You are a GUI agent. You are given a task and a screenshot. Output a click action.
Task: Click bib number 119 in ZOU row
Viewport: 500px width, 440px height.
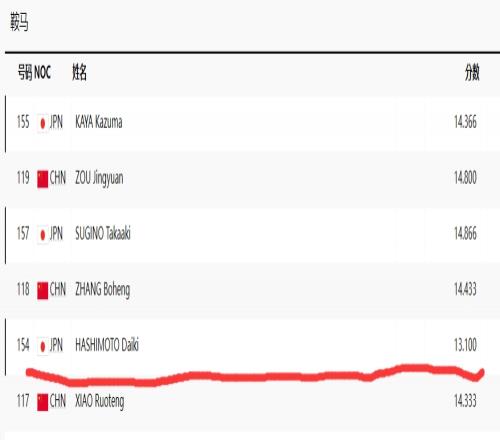[x=23, y=177]
